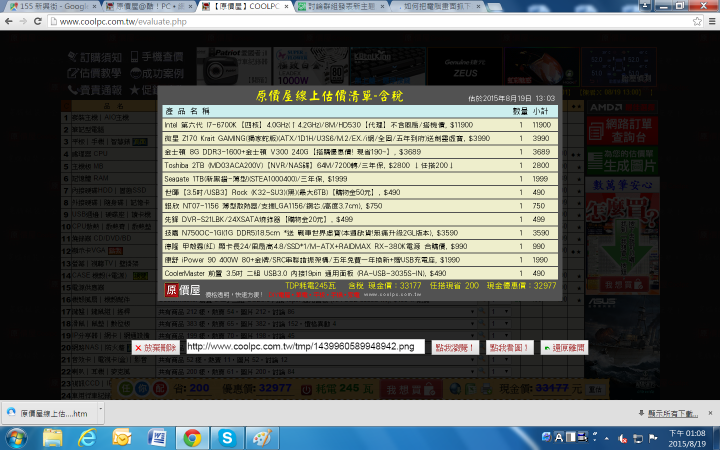
Task: Click the power icon beside 耗電 245
Action: click(306, 389)
